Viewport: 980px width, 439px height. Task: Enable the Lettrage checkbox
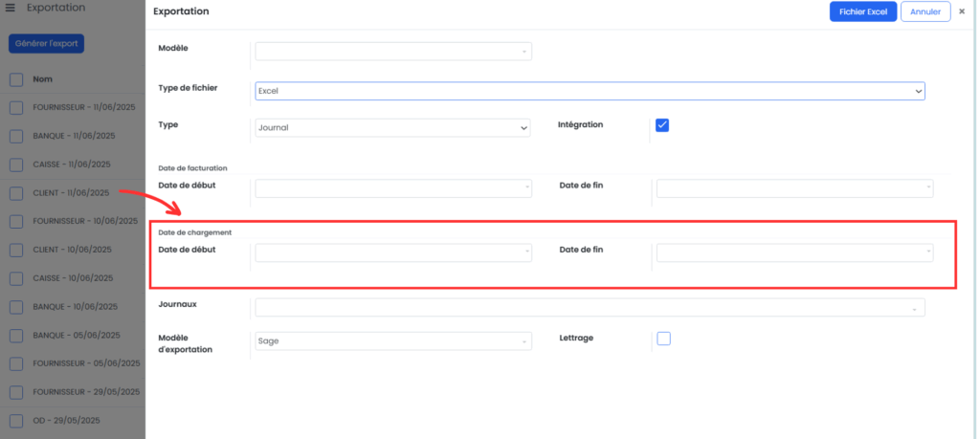pyautogui.click(x=664, y=339)
